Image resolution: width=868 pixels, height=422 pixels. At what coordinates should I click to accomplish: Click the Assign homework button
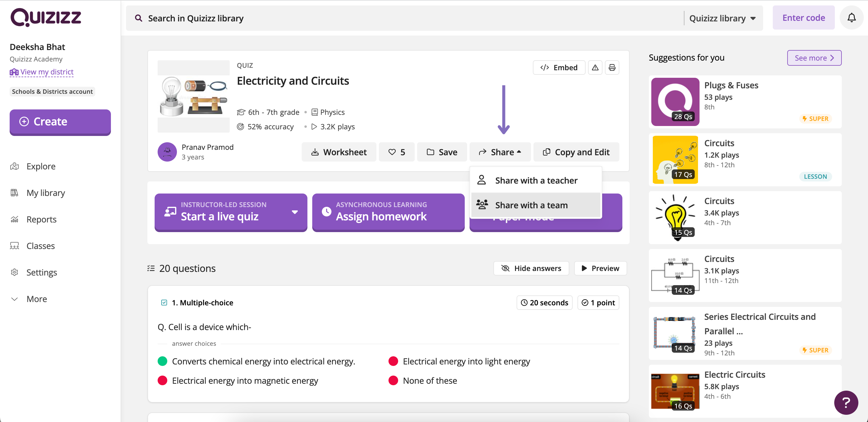point(387,212)
